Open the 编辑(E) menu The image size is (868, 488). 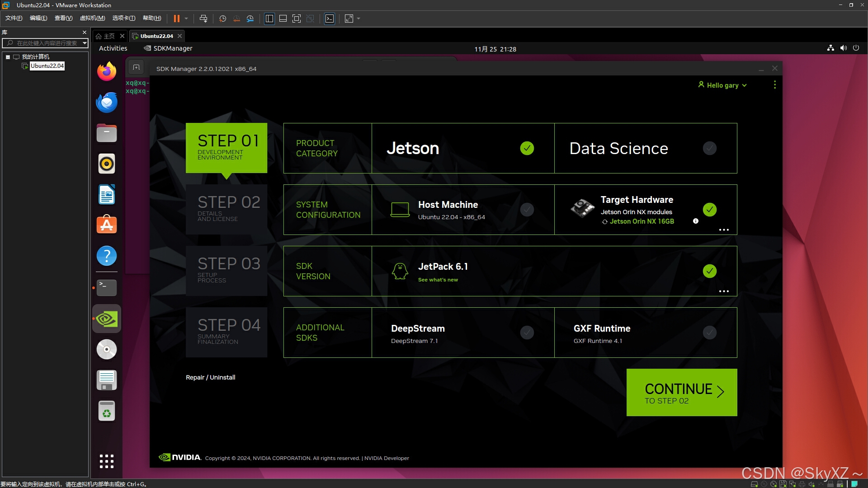(38, 18)
